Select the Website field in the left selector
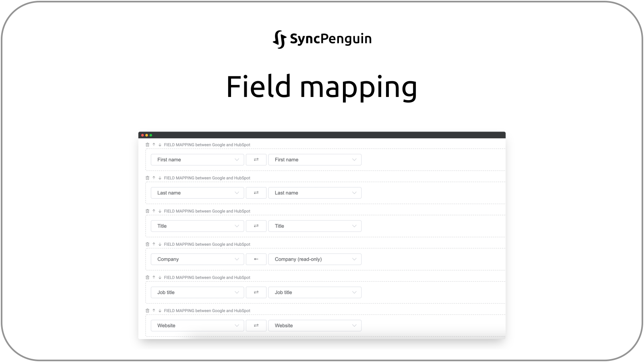The image size is (644, 362). 197,325
